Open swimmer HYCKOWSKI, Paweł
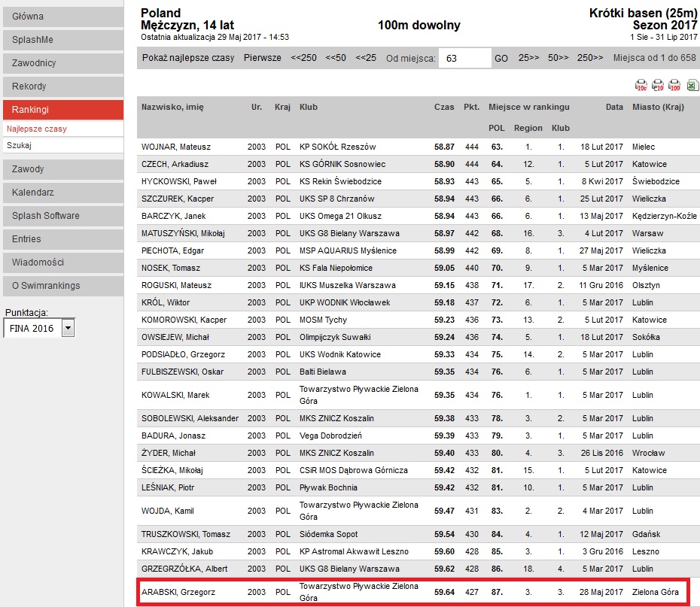 point(179,181)
